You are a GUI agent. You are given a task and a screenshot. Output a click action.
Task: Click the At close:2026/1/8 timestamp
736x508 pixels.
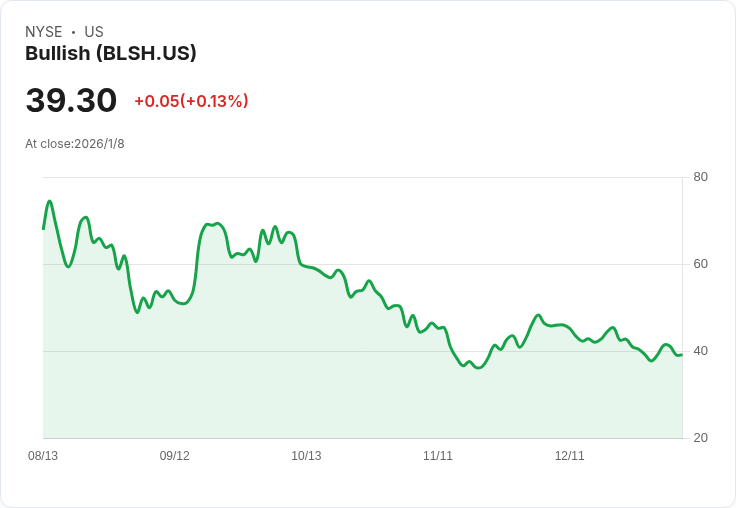tap(75, 144)
